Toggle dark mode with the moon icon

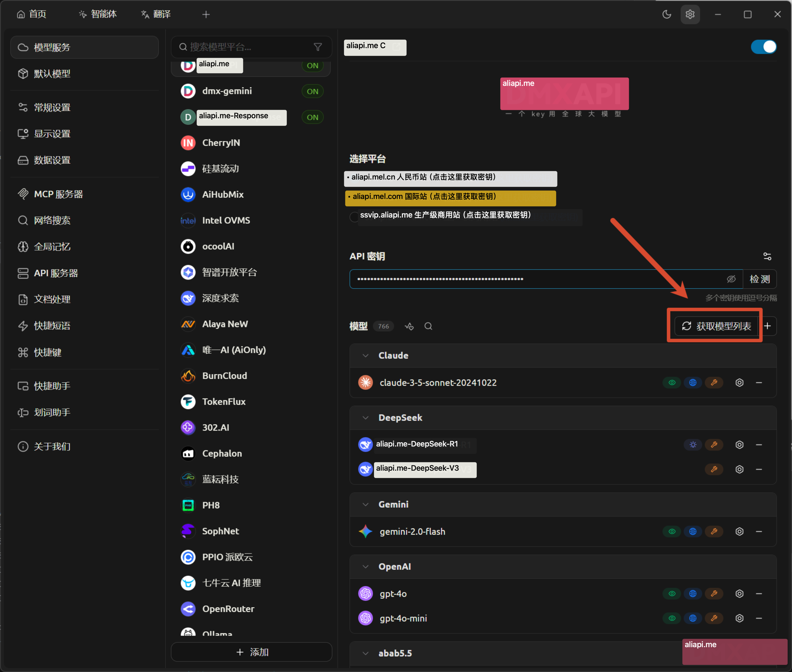pos(667,14)
